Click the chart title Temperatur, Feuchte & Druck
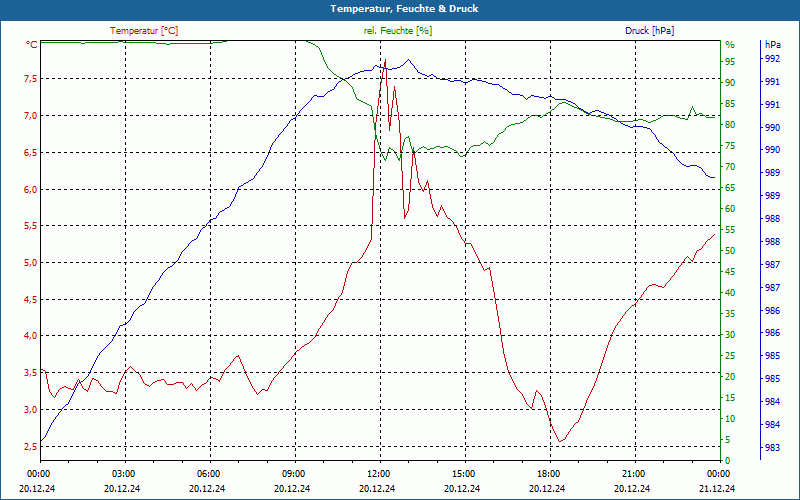800x500 pixels. pos(404,9)
